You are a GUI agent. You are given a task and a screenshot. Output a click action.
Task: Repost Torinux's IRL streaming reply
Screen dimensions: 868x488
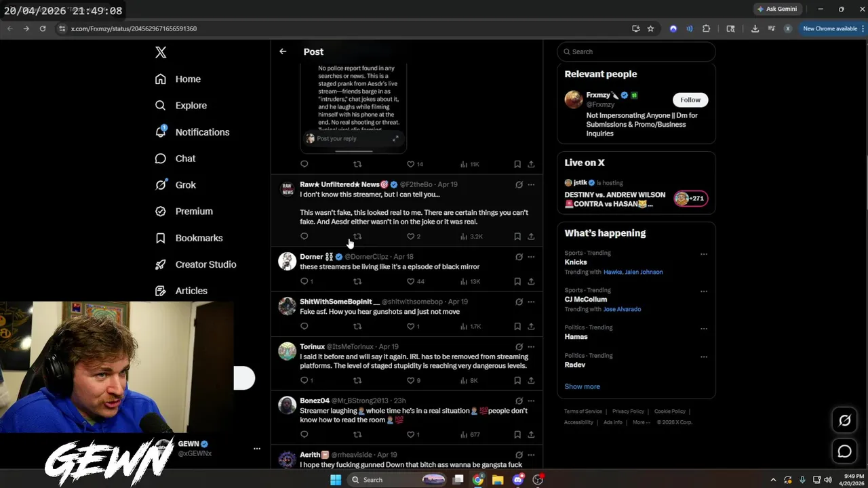coord(357,380)
